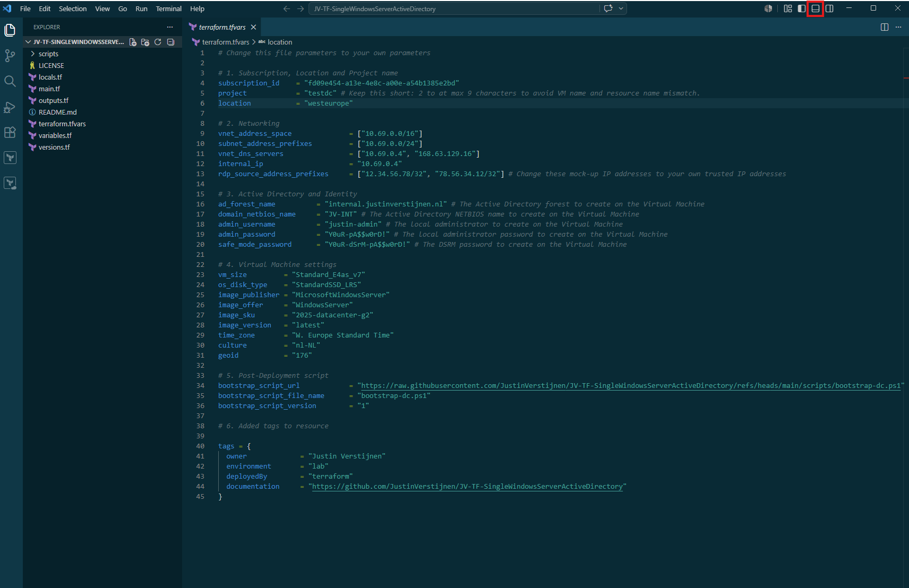Open the Terminal menu
Viewport: 909px width, 588px height.
pyautogui.click(x=169, y=8)
